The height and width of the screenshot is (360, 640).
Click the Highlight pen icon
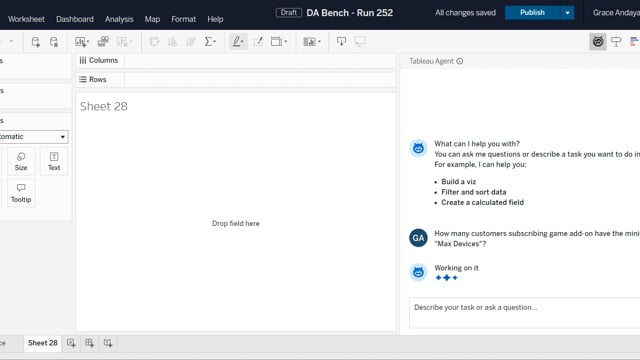pyautogui.click(x=238, y=42)
